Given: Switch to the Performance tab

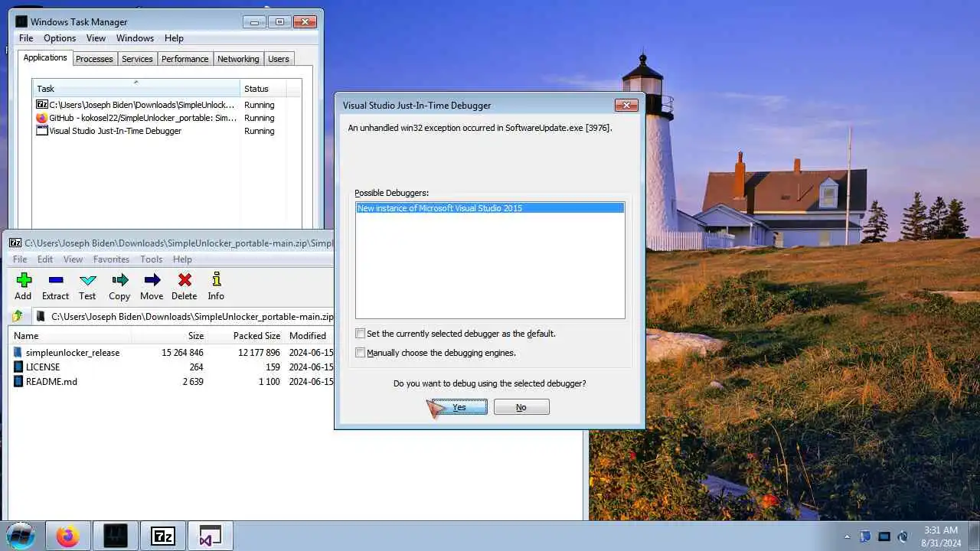Looking at the screenshot, I should pos(185,59).
